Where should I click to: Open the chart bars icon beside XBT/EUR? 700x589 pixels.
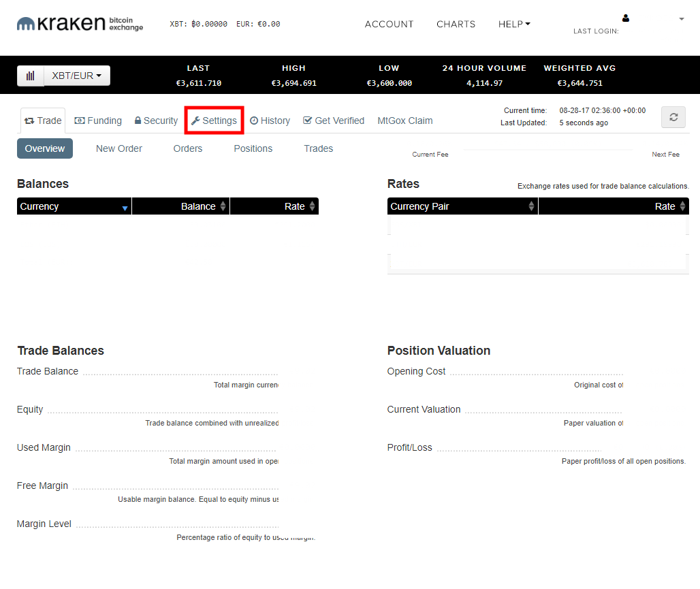point(31,76)
